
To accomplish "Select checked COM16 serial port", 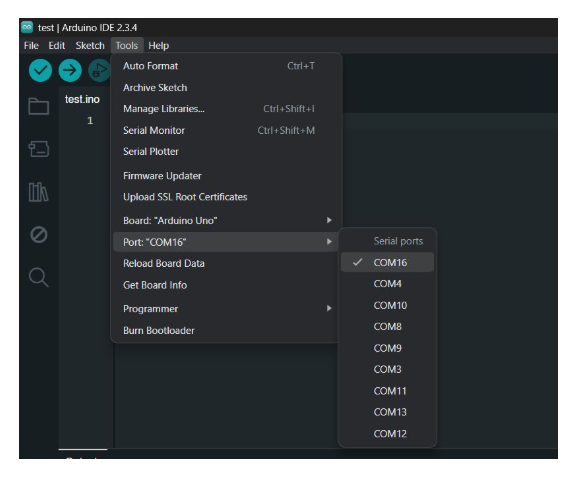I will (x=387, y=262).
